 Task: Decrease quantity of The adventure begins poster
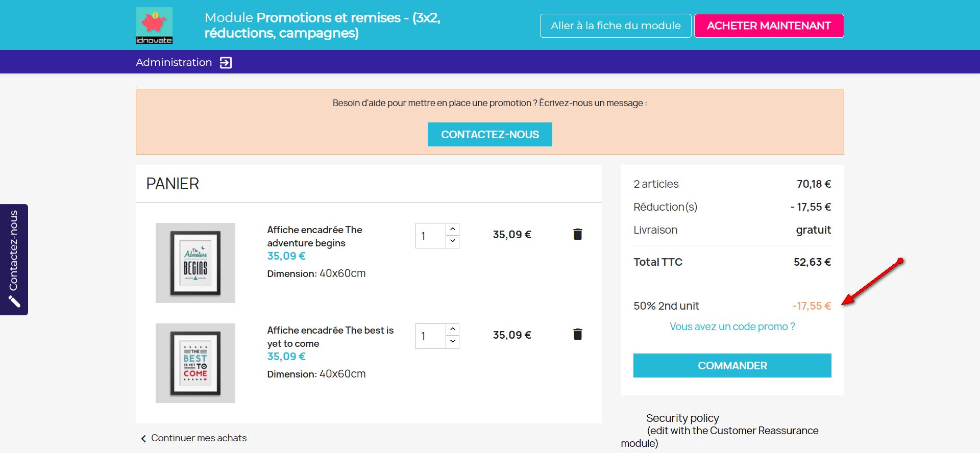tap(453, 241)
